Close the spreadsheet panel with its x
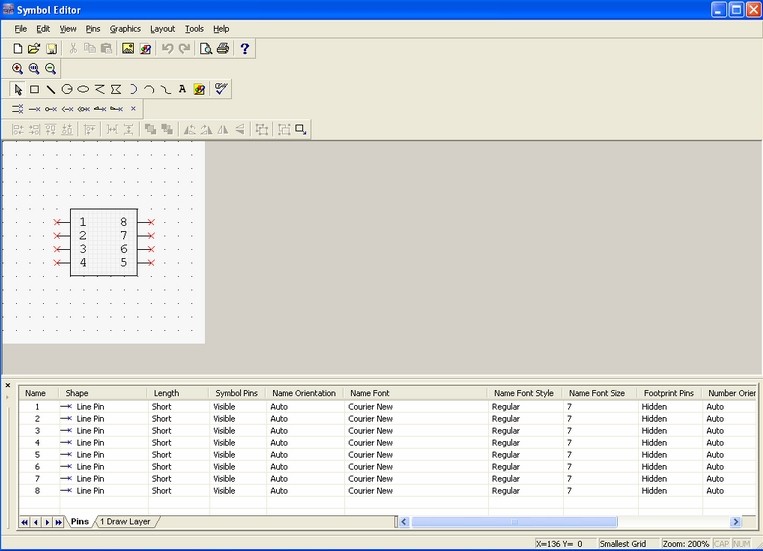763x551 pixels. click(8, 386)
